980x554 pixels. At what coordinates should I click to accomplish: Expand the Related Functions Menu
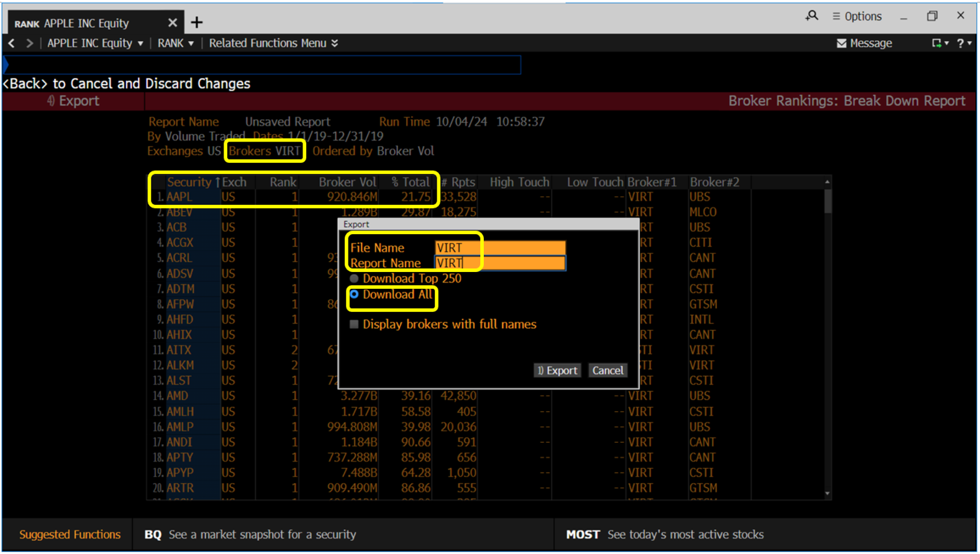[x=273, y=43]
